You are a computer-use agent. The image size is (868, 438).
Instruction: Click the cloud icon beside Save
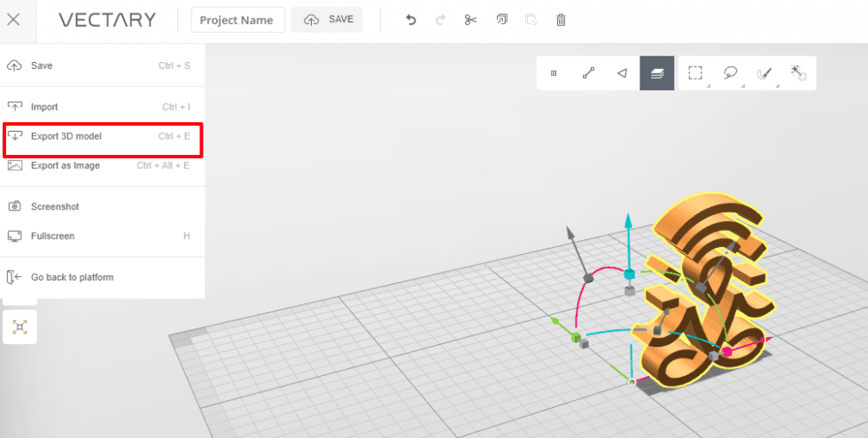click(14, 65)
